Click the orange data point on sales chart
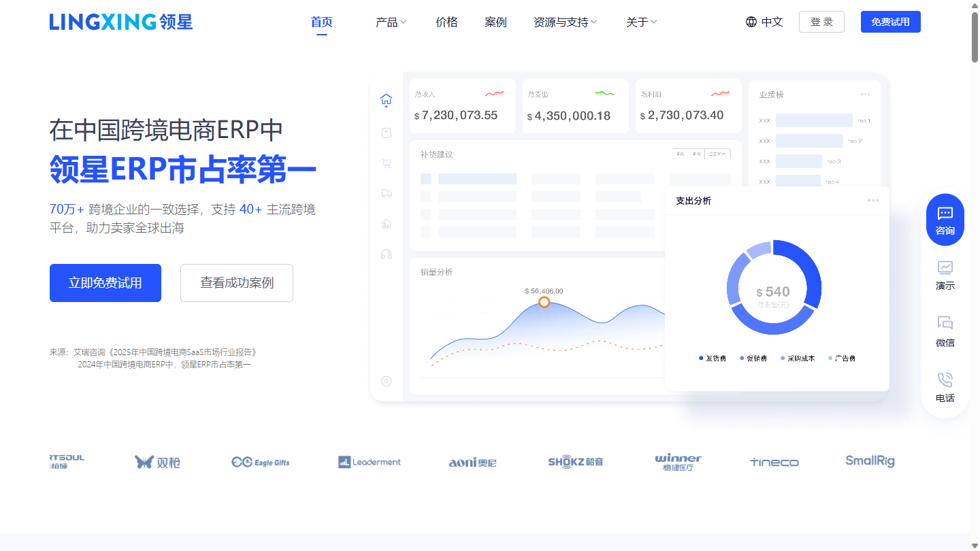 (x=544, y=302)
